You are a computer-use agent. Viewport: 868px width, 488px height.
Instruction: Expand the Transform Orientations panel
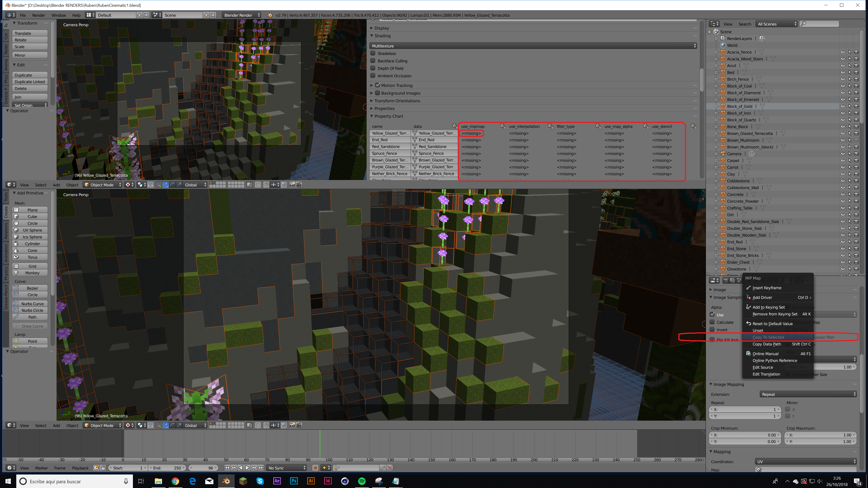tap(397, 101)
